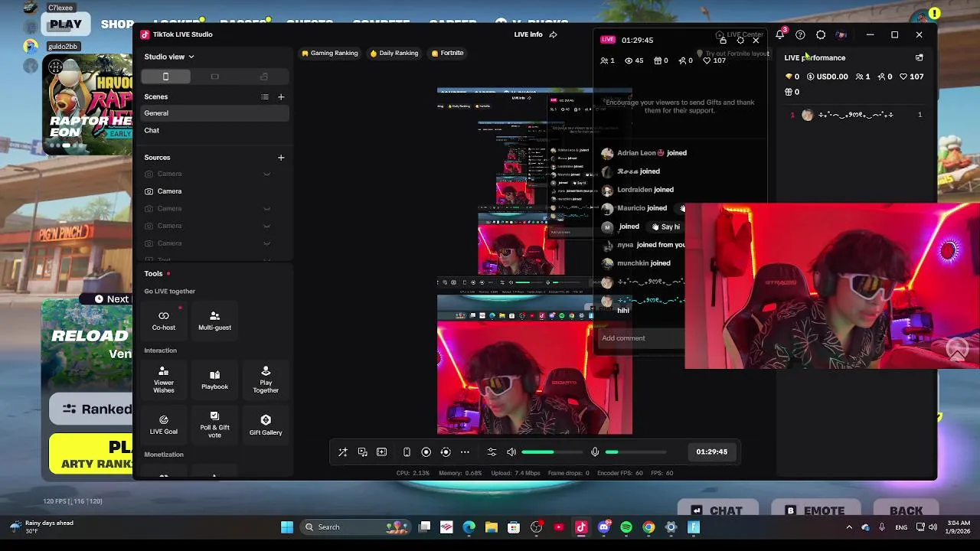Viewport: 980px width, 551px height.
Task: Open the profile avatar menu
Action: pyautogui.click(x=841, y=34)
